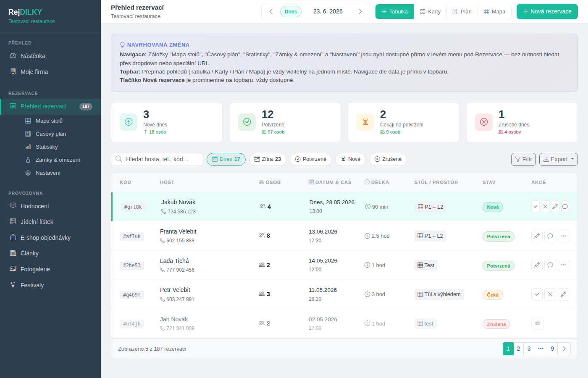Go to next day with right chevron
The width and height of the screenshot is (588, 378).
pyautogui.click(x=360, y=12)
